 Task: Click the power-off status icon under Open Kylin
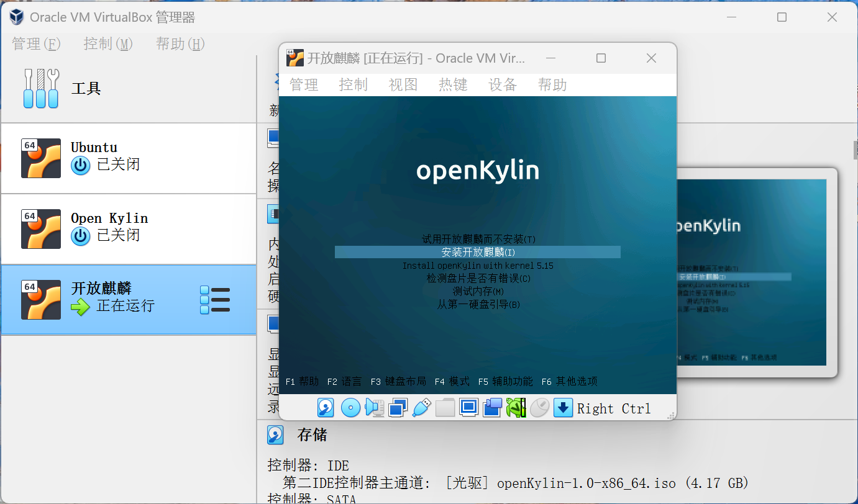(x=81, y=236)
